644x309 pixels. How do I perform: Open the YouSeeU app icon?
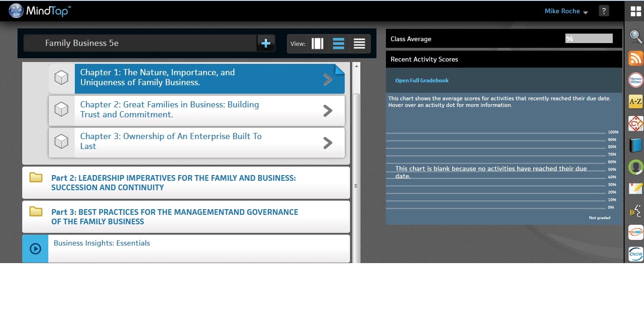(x=635, y=232)
